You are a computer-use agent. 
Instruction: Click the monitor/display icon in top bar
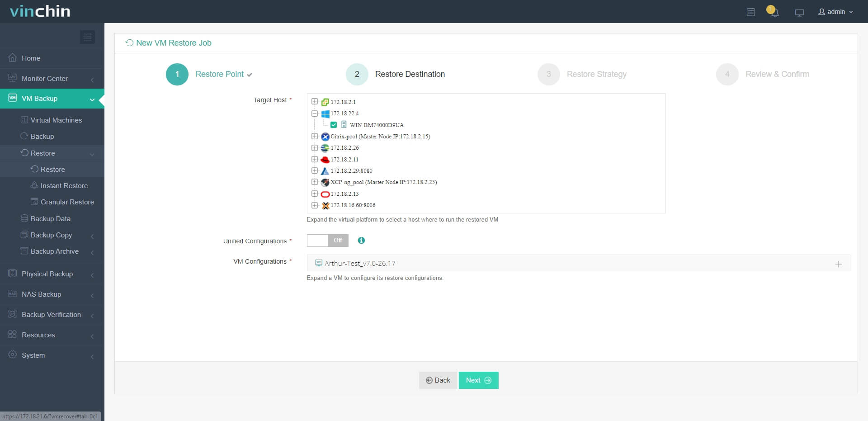point(799,12)
